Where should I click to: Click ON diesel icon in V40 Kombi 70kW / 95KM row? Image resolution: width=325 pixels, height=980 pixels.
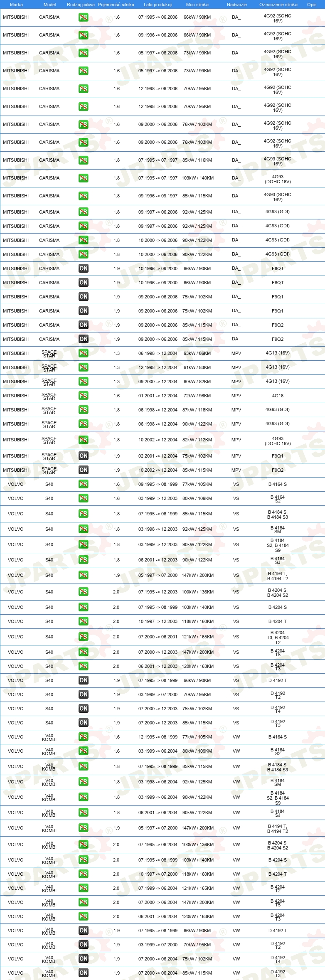[84, 945]
